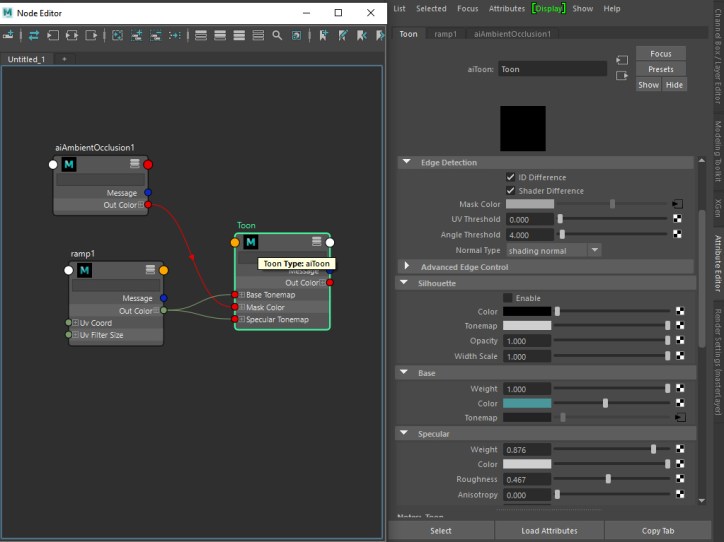Image resolution: width=724 pixels, height=542 pixels.
Task: Click the Load Attributes button
Action: point(550,531)
